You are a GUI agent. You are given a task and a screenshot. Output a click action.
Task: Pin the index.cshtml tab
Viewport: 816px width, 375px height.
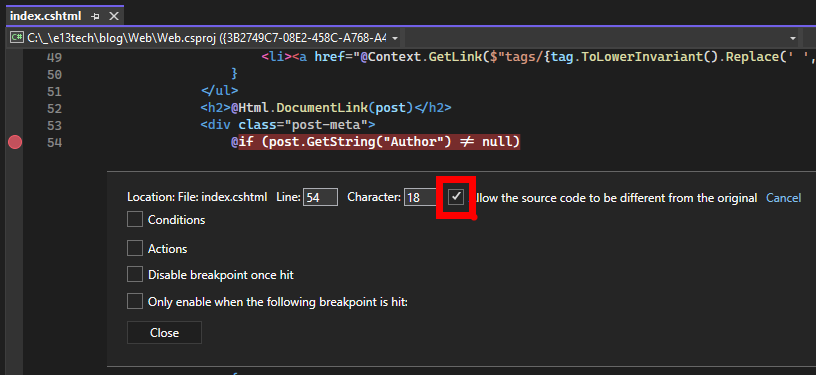[95, 17]
